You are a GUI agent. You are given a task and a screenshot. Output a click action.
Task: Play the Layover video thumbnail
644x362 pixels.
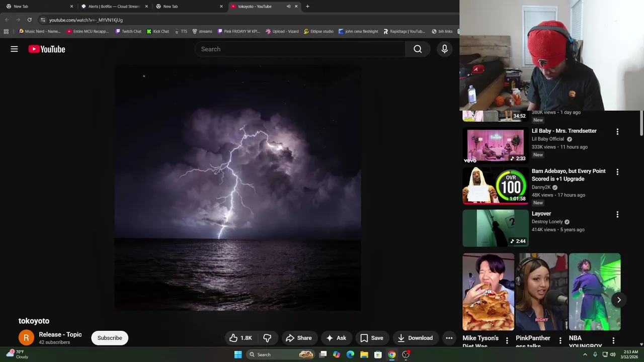[x=495, y=228]
